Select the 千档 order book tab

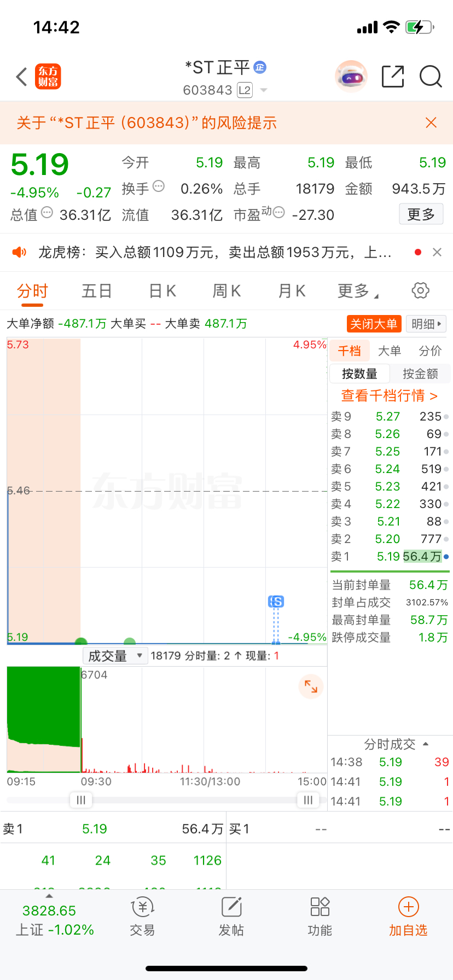pyautogui.click(x=350, y=351)
